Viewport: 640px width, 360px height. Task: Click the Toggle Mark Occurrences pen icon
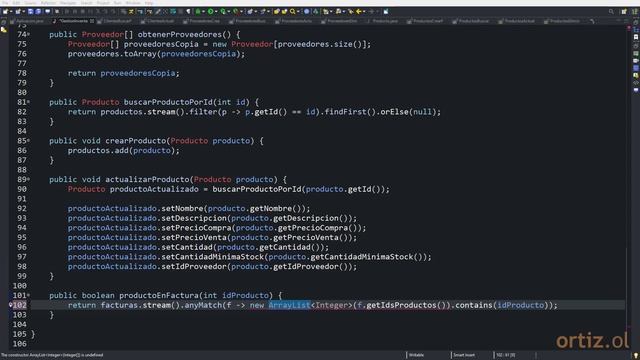click(x=158, y=11)
